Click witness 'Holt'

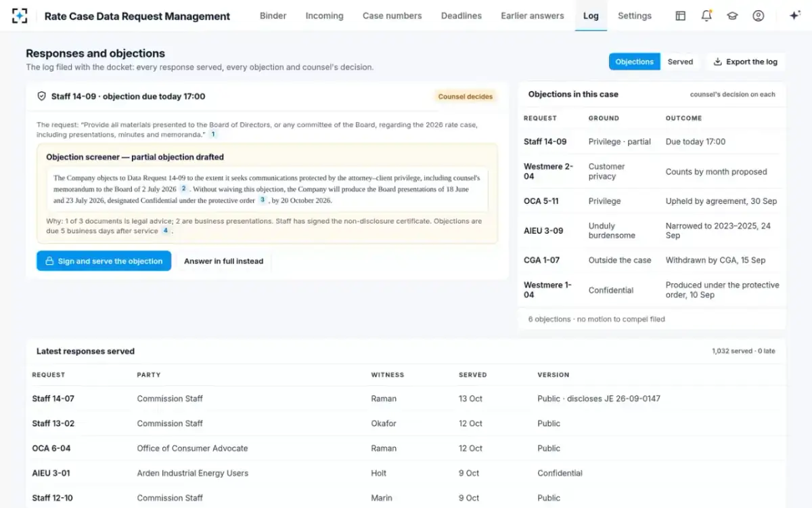(379, 473)
